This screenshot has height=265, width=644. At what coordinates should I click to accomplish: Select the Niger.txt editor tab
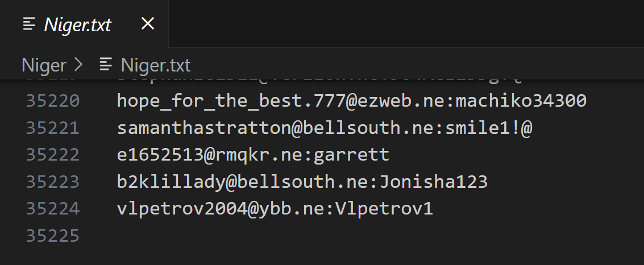[x=77, y=24]
